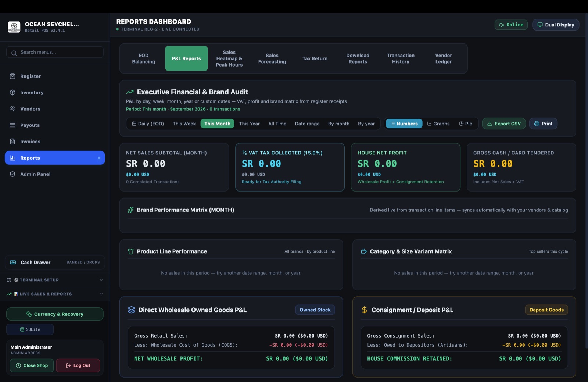Switch view mode to Numbers
The height and width of the screenshot is (382, 588).
point(404,124)
